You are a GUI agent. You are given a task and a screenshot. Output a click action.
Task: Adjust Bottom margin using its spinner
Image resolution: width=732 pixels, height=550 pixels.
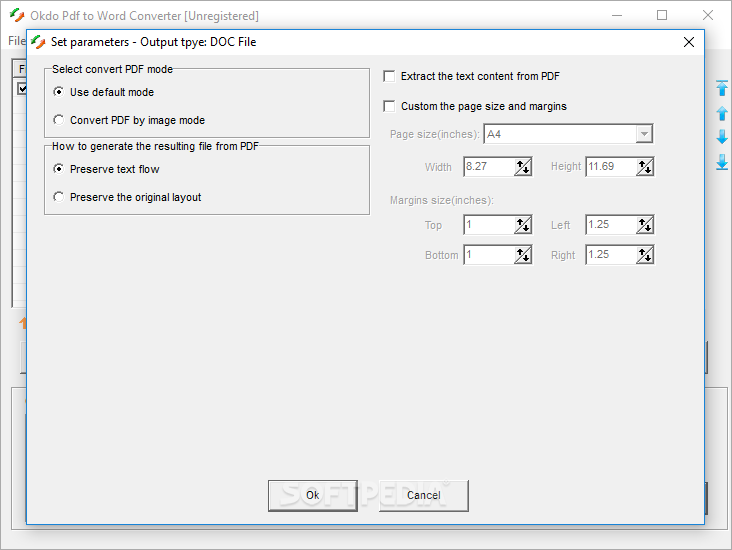(x=523, y=255)
